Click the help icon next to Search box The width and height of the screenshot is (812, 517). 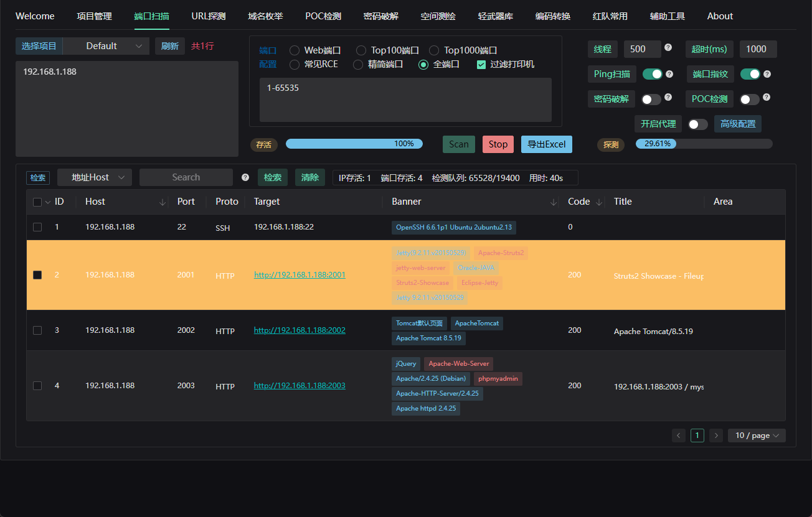[x=245, y=177]
